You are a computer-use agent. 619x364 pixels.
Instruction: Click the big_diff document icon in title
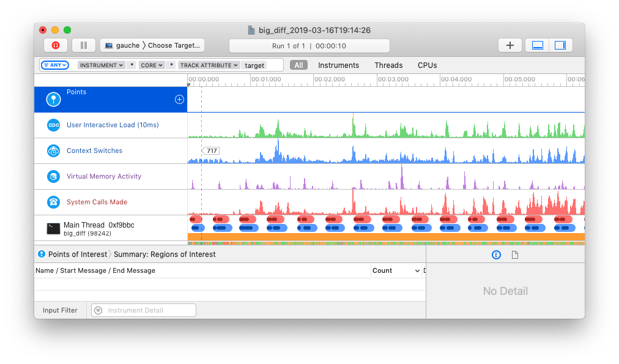(x=251, y=30)
